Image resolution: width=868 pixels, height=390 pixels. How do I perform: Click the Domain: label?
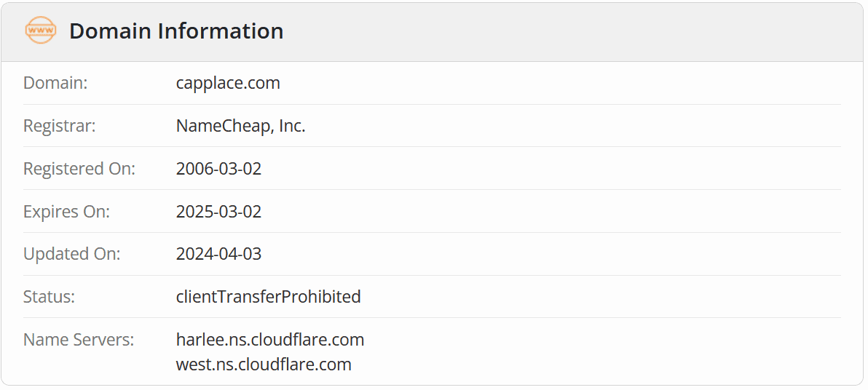[55, 83]
